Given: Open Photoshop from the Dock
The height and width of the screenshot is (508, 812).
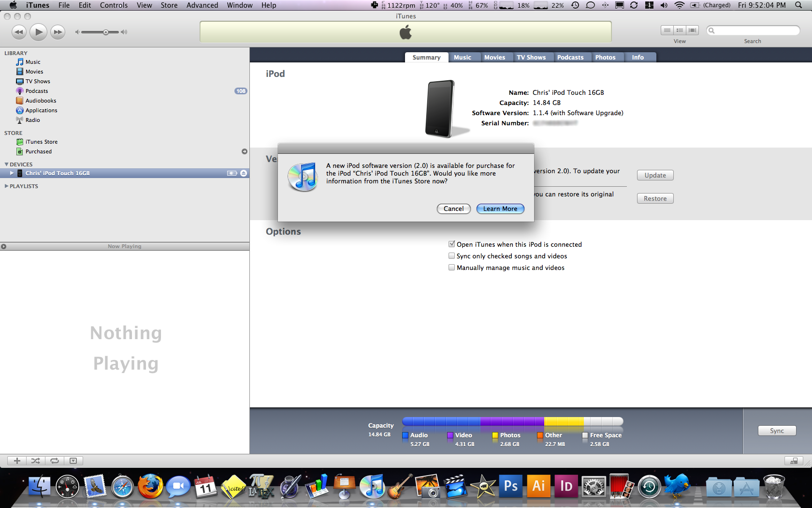Looking at the screenshot, I should (x=511, y=486).
